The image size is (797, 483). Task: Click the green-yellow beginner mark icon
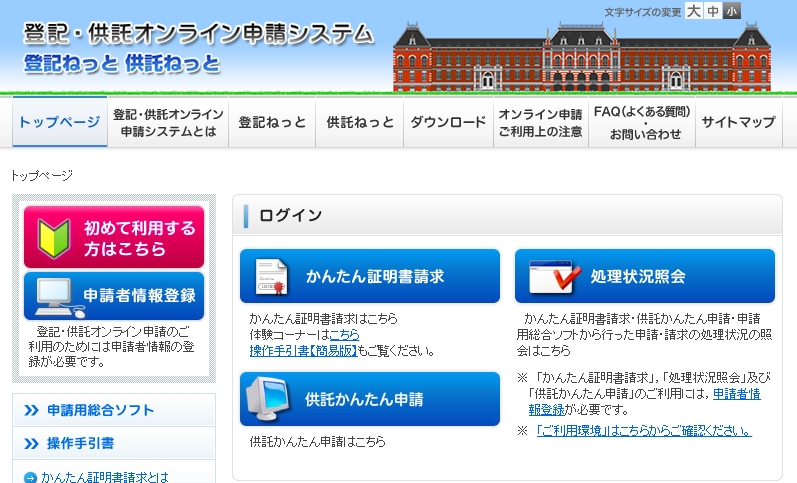point(54,238)
